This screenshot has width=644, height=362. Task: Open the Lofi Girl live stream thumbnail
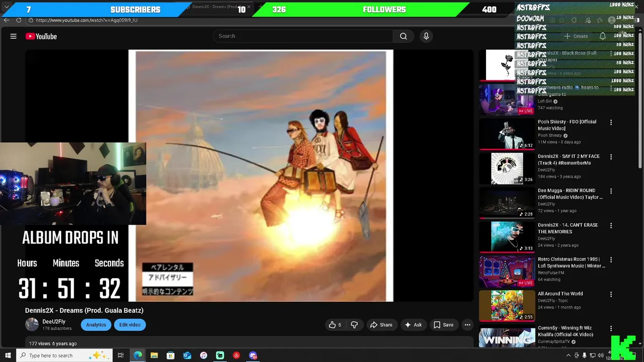(507, 100)
